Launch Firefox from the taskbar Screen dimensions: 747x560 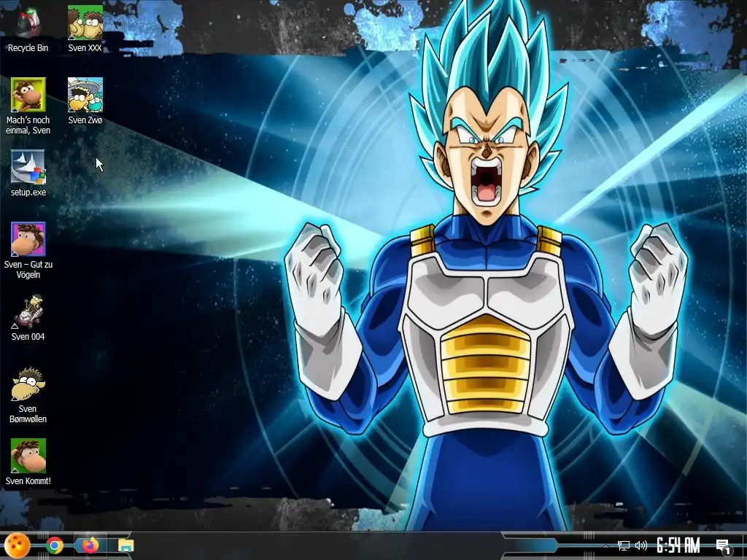(90, 545)
